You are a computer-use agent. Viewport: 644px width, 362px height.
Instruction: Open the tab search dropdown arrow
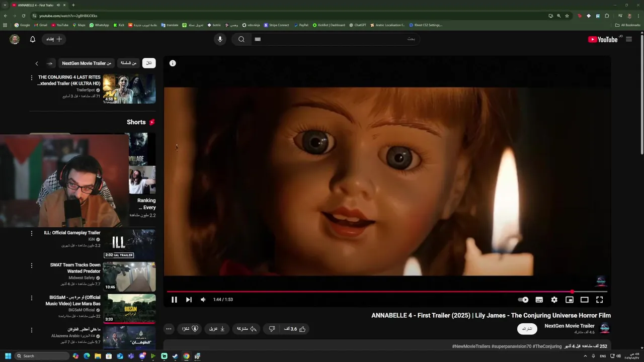pos(5,5)
